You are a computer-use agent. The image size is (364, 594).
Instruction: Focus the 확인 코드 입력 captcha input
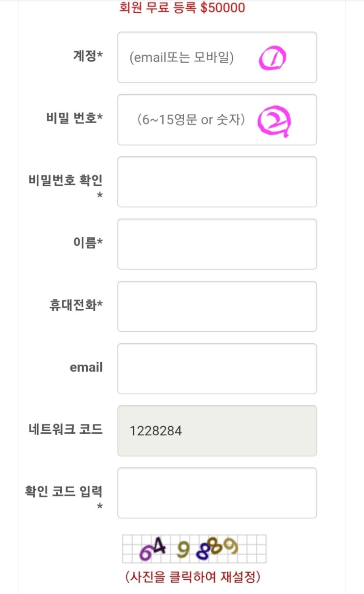[x=217, y=493]
